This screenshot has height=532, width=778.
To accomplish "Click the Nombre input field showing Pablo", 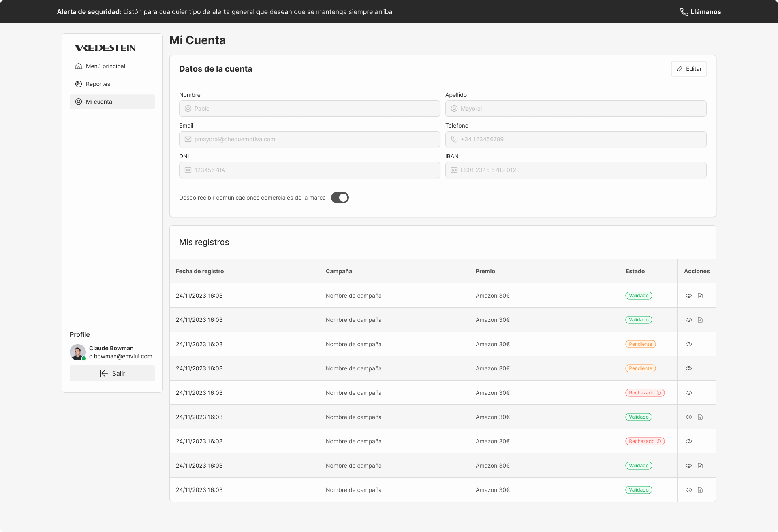I will (x=309, y=109).
